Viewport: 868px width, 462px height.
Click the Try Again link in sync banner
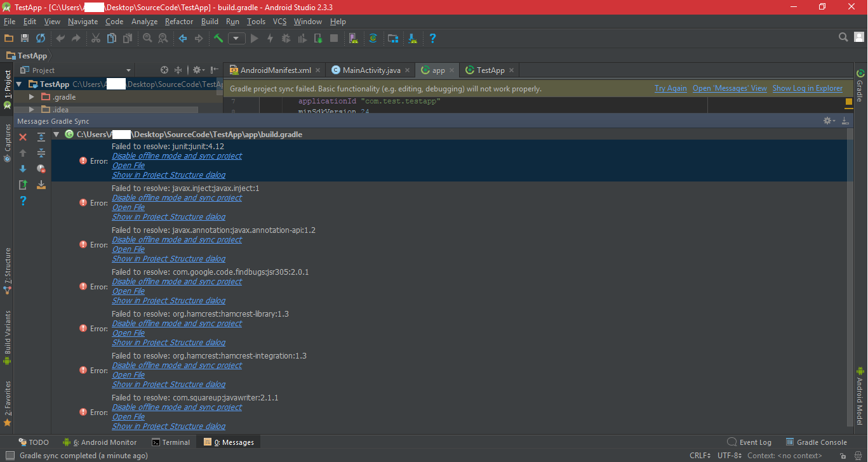(x=671, y=89)
